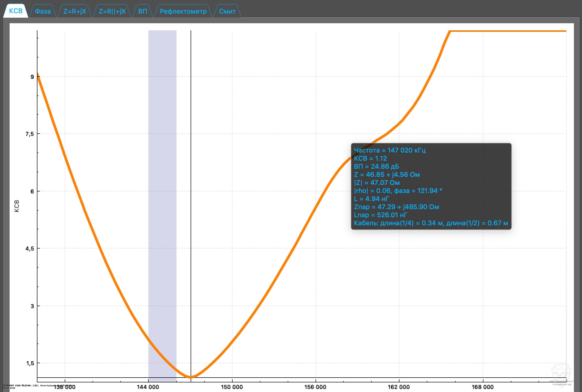The width and height of the screenshot is (582, 392).
Task: Click the 162 000 frequency axis label
Action: coord(399,387)
